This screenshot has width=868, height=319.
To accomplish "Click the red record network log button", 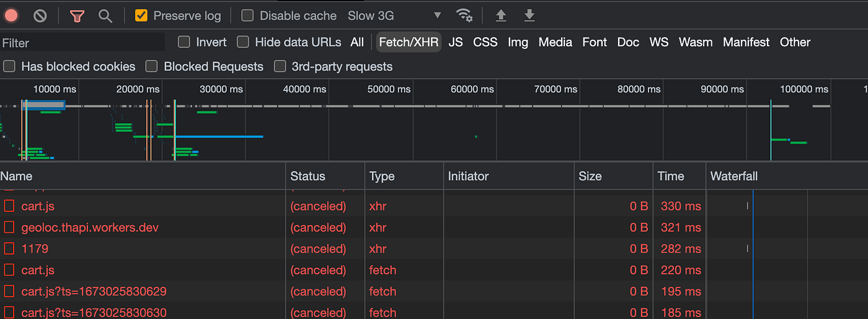I will coord(11,15).
